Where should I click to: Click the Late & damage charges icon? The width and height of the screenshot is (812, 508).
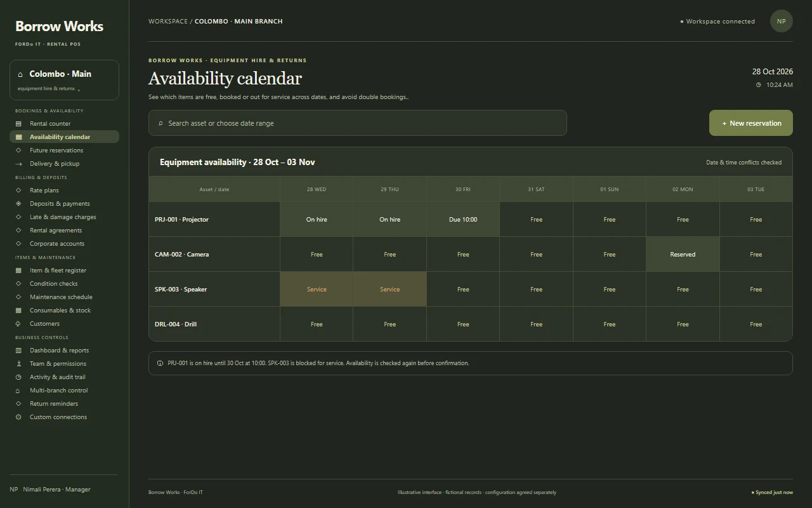tap(18, 217)
